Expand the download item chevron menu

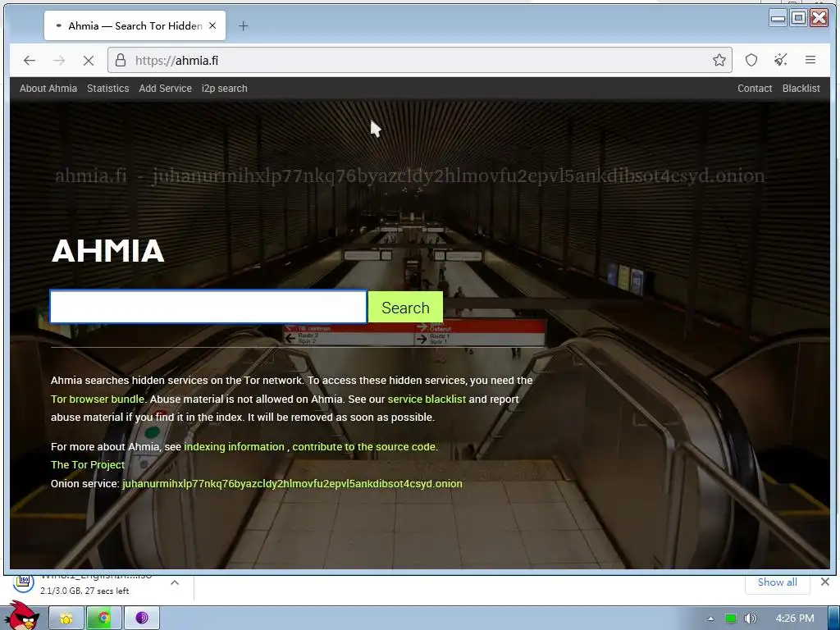point(175,582)
